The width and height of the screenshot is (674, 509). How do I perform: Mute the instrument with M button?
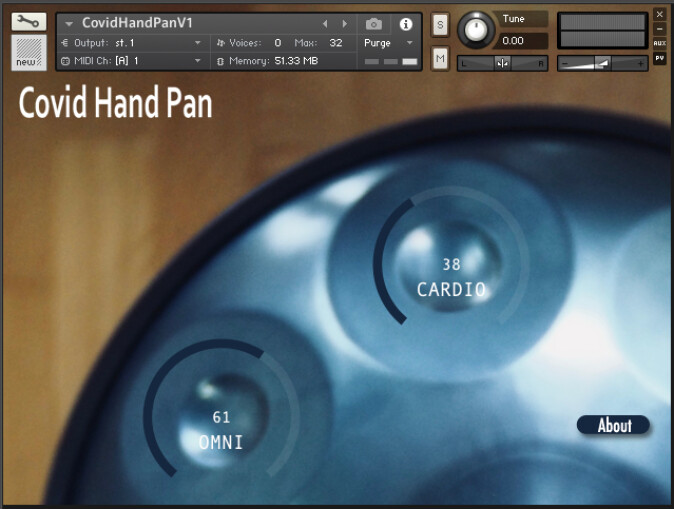click(440, 58)
